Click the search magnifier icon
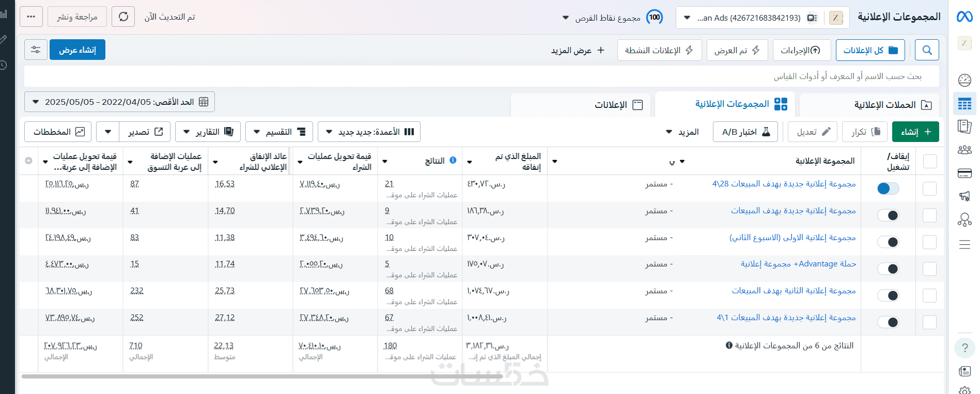 [x=927, y=50]
